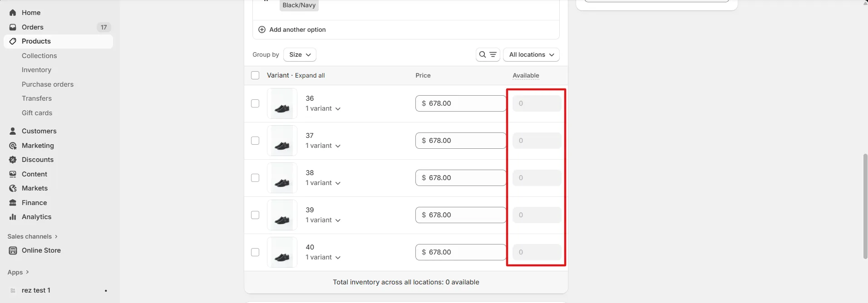868x303 pixels.
Task: Click the Marketing target icon
Action: pyautogui.click(x=13, y=146)
